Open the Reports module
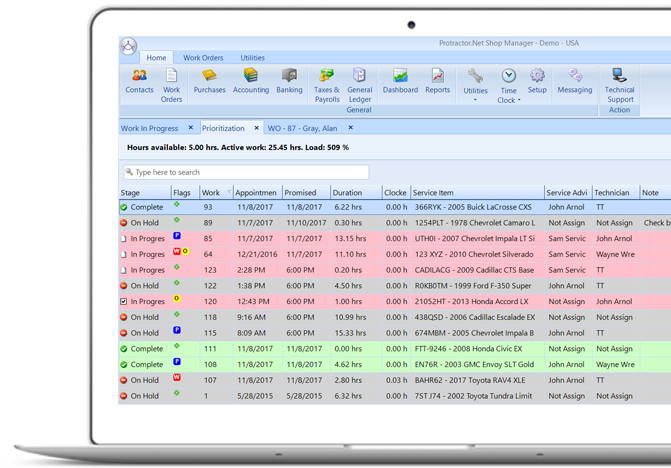This screenshot has width=671, height=468. (x=437, y=81)
